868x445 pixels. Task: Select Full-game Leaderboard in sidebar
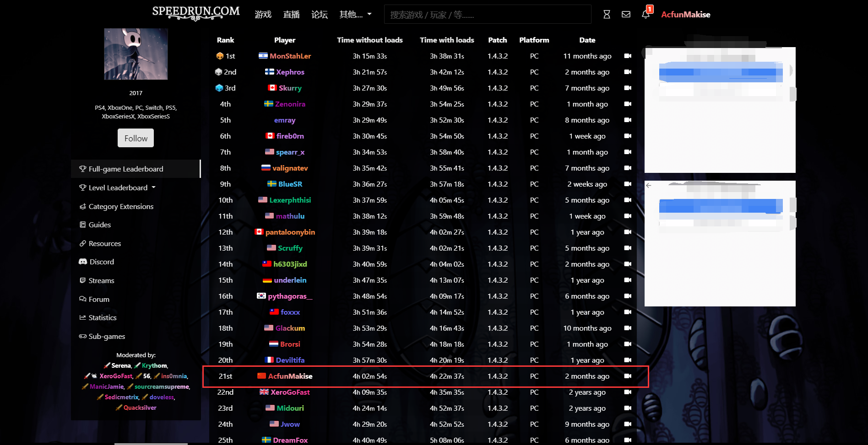coord(136,169)
